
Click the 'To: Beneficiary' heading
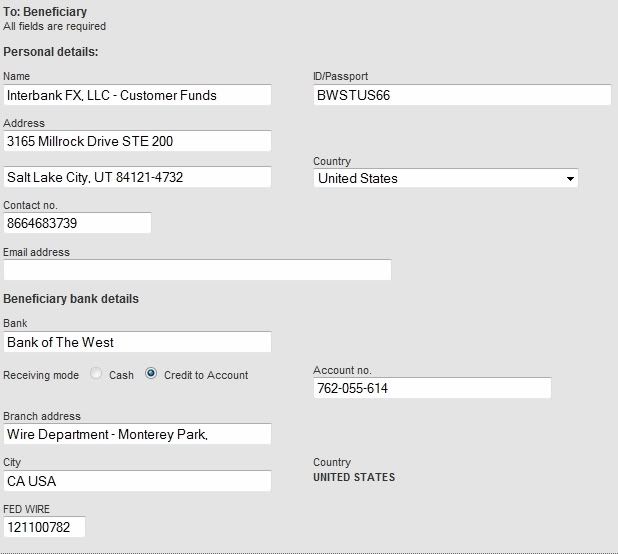(45, 12)
